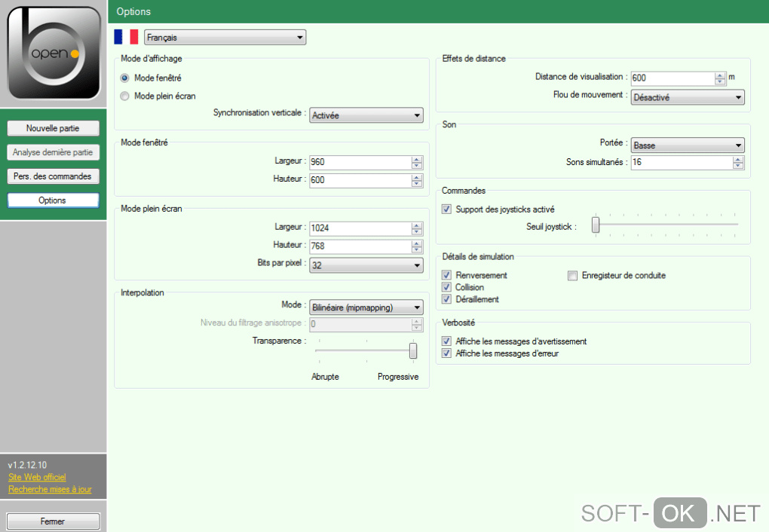This screenshot has width=769, height=532.
Task: Switch to Pers. des commandes
Action: [x=53, y=176]
